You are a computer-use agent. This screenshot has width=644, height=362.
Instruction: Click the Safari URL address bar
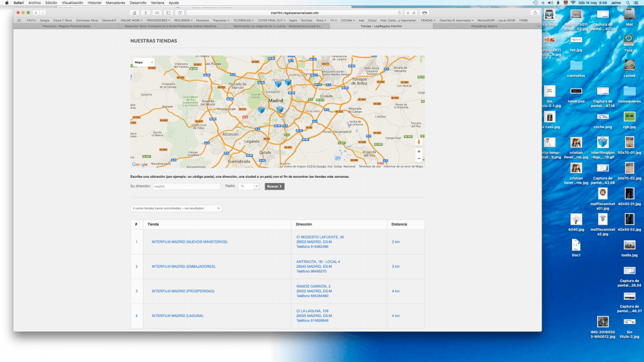294,13
